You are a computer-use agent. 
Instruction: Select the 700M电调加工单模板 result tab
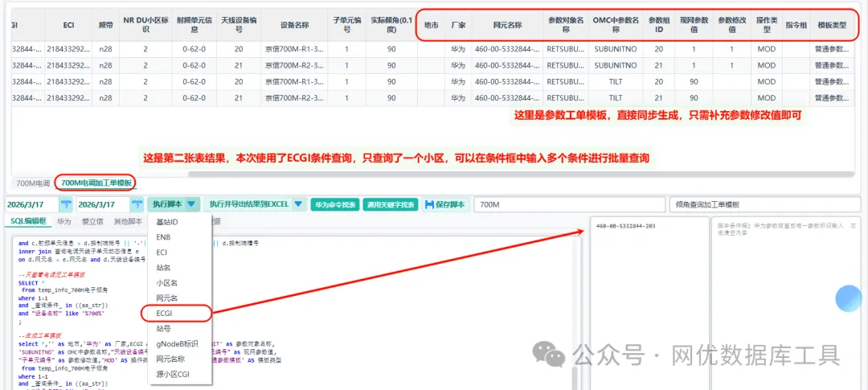(x=96, y=183)
